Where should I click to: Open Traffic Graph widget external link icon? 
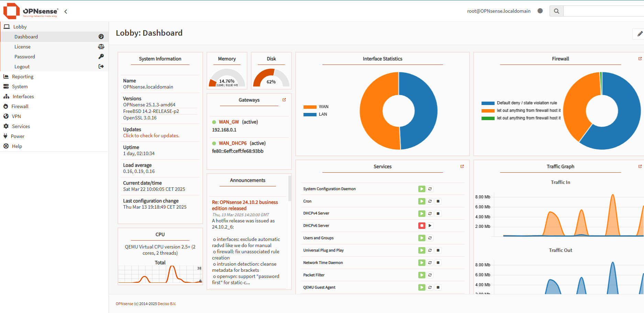pyautogui.click(x=640, y=166)
